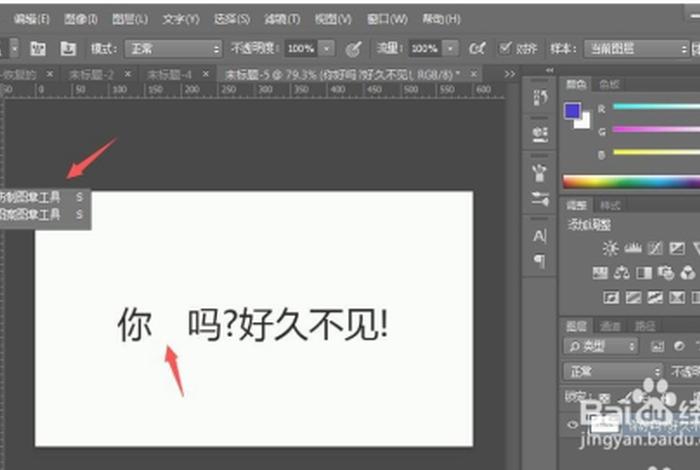Open the layer blend mode 正常 dropdown

(x=612, y=371)
